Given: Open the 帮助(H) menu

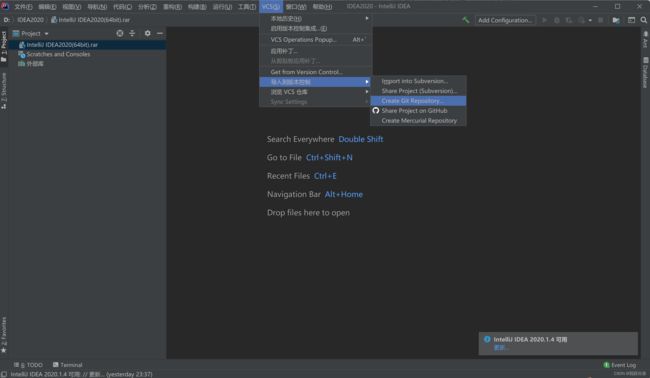Looking at the screenshot, I should 322,7.
